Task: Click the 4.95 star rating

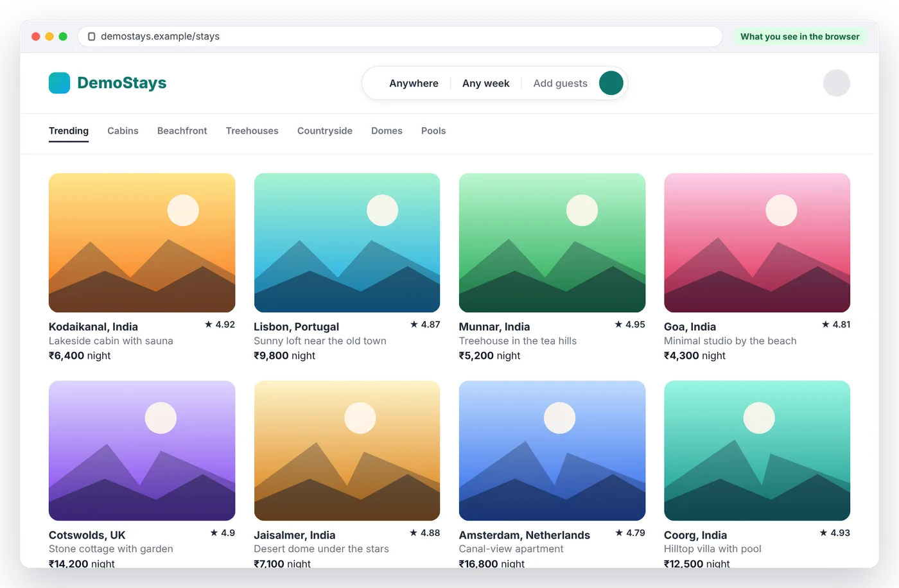Action: pyautogui.click(x=630, y=325)
